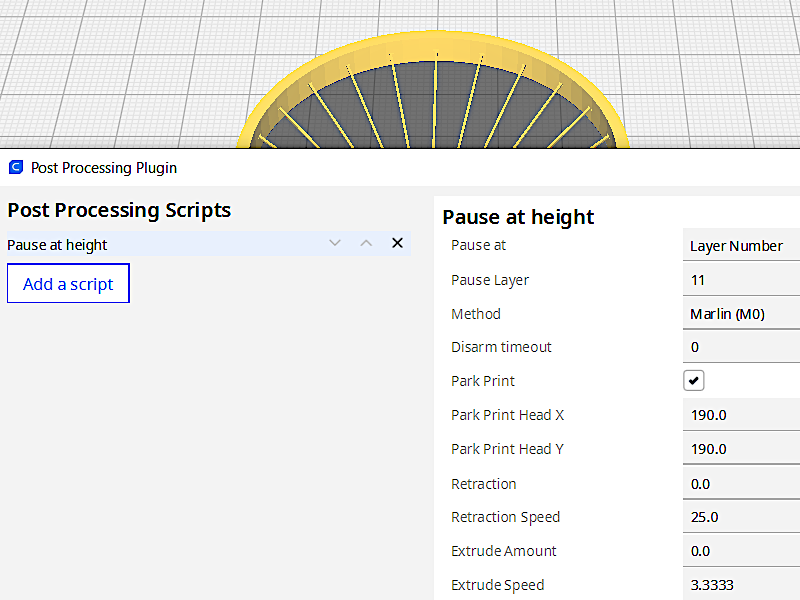Click the Post Processing Scripts heading
This screenshot has width=800, height=600.
[x=119, y=210]
